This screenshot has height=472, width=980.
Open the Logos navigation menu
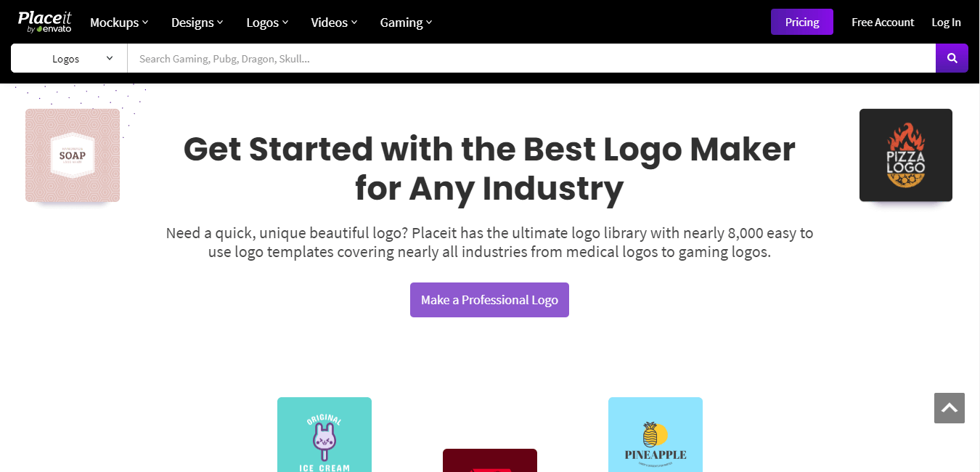[267, 23]
